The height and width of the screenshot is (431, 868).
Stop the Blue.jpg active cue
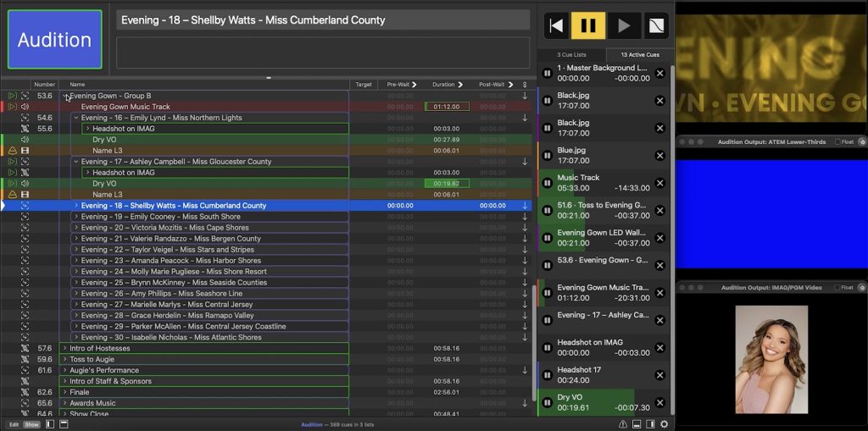point(659,156)
